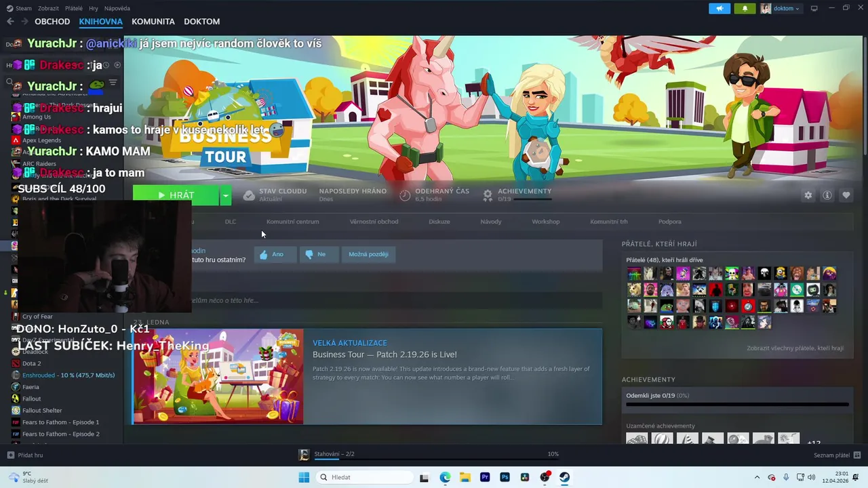This screenshot has height=488, width=868.
Task: Click the played-time clock icon
Action: point(405,195)
